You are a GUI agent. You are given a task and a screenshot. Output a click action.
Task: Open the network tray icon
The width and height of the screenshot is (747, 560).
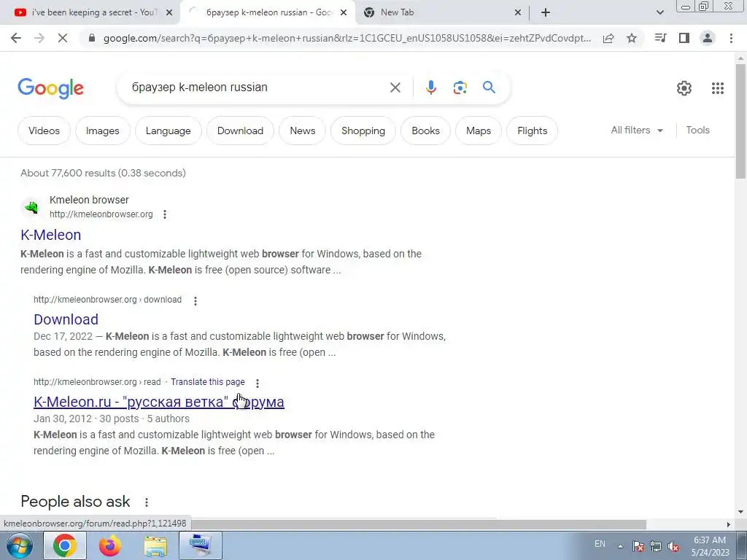point(656,546)
